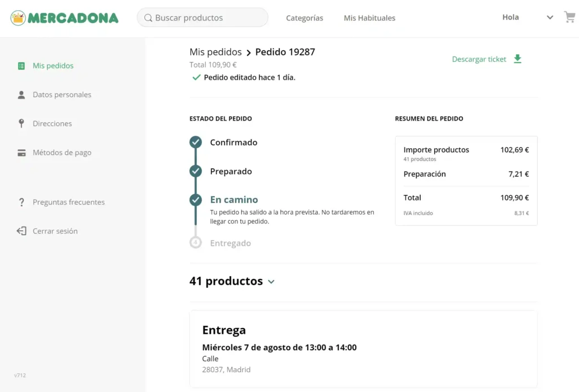Click the 8,31 € IVA amount

(522, 213)
